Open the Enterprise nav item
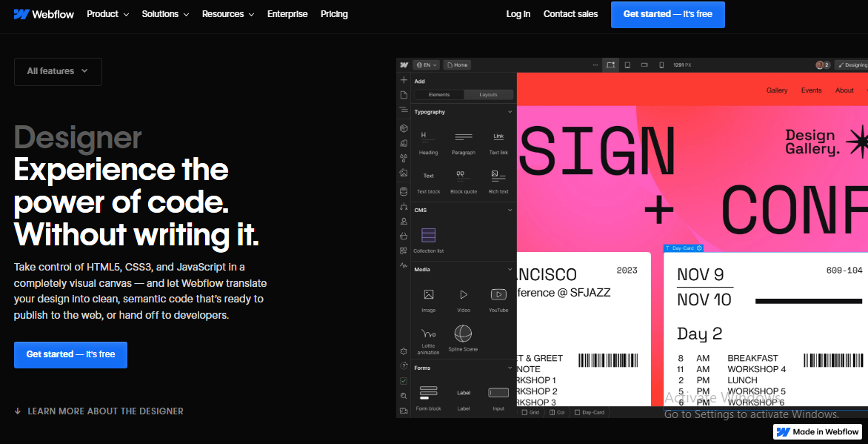This screenshot has height=444, width=868. [287, 14]
